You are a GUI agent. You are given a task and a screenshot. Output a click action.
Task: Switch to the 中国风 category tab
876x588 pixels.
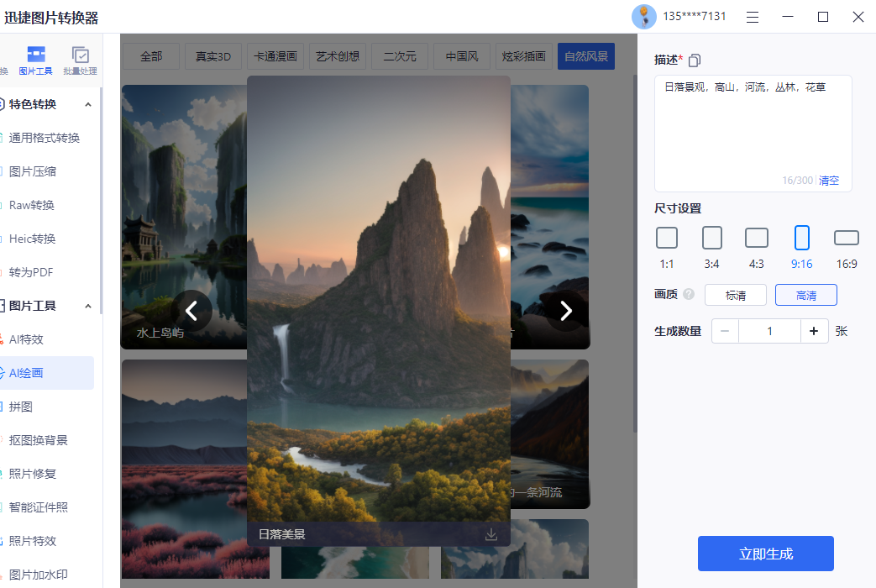tap(461, 56)
